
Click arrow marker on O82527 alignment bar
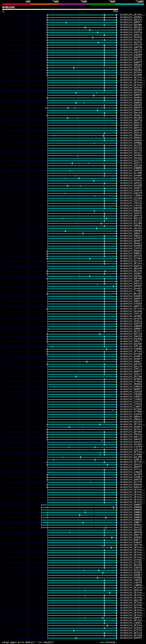pyautogui.click(x=74, y=68)
